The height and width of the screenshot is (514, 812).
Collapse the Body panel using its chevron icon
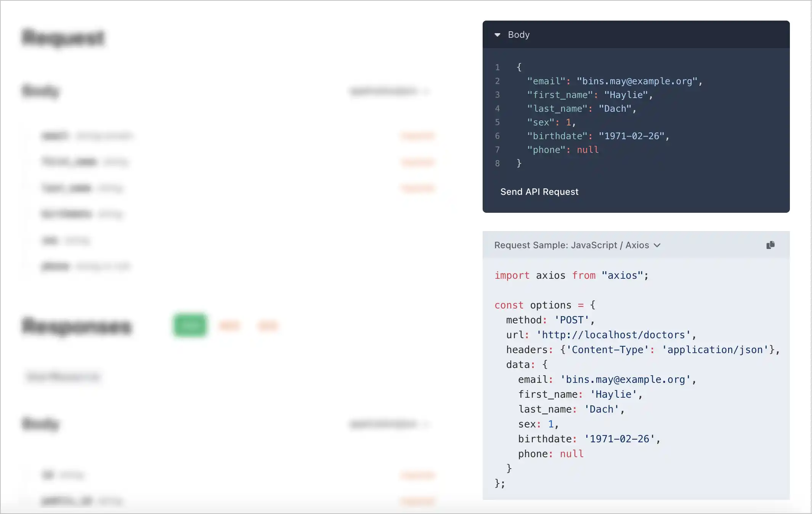(498, 35)
